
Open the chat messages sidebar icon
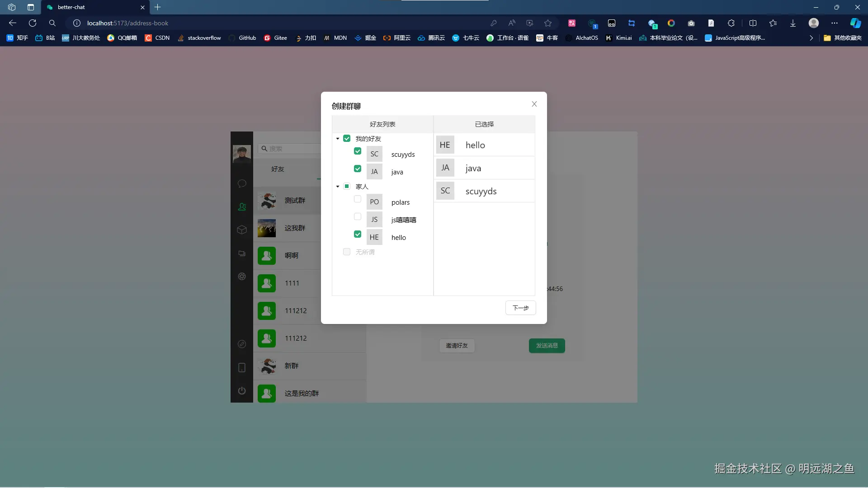[x=242, y=183]
